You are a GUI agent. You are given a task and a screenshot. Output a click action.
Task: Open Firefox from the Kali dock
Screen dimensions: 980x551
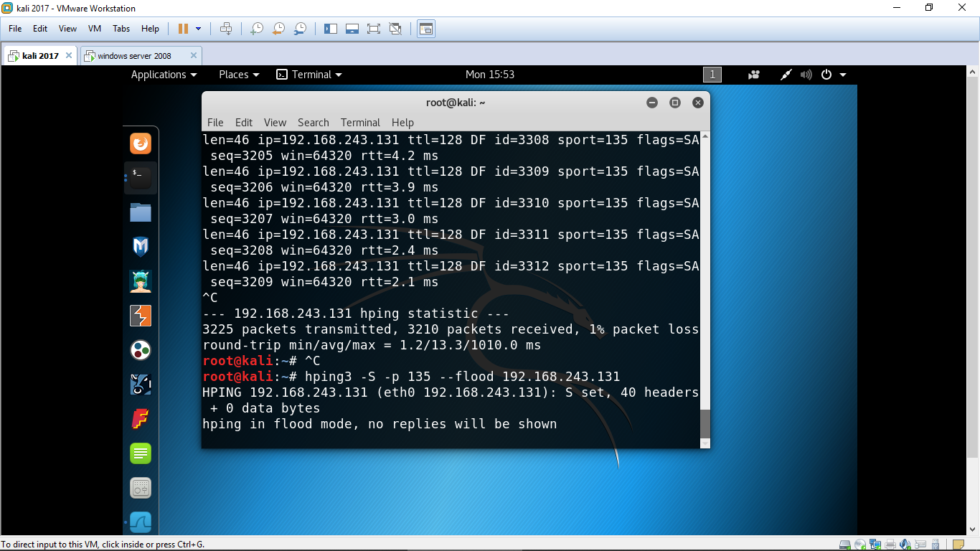click(x=141, y=143)
